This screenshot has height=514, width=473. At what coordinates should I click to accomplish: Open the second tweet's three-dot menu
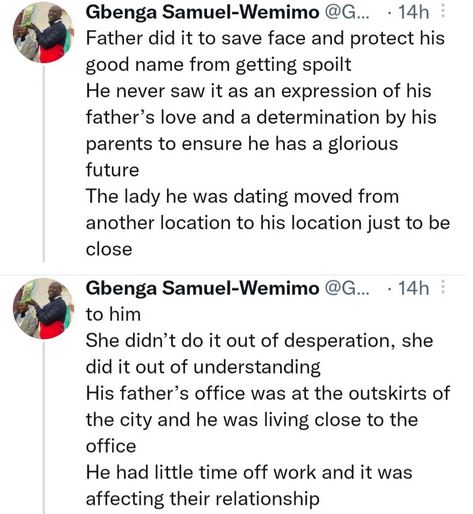pos(443,287)
